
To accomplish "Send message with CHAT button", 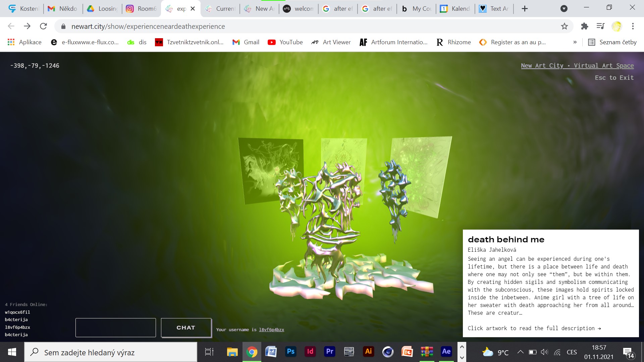I will (x=186, y=327).
